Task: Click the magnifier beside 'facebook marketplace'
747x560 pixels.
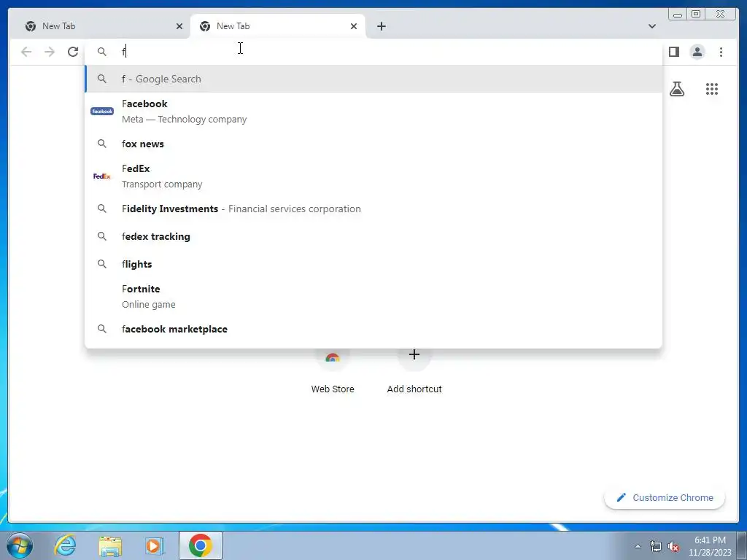Action: (102, 329)
